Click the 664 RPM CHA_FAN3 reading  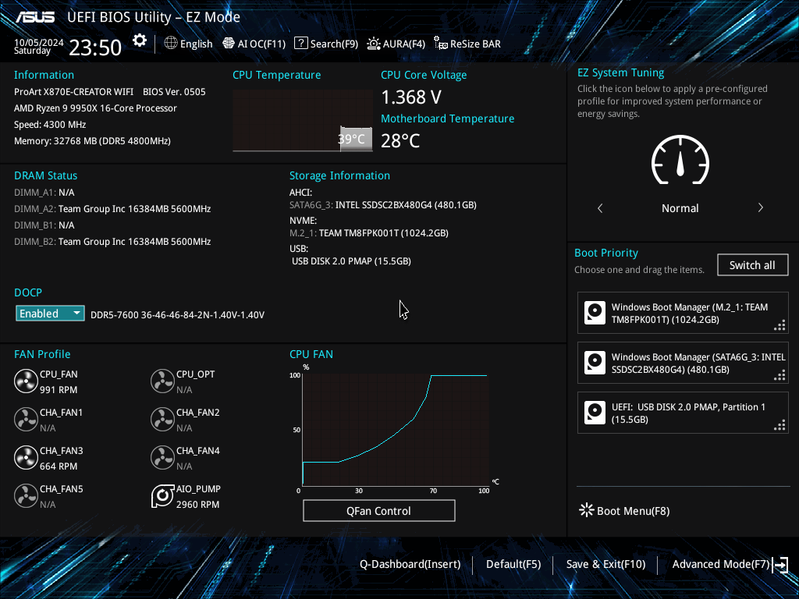(x=59, y=466)
